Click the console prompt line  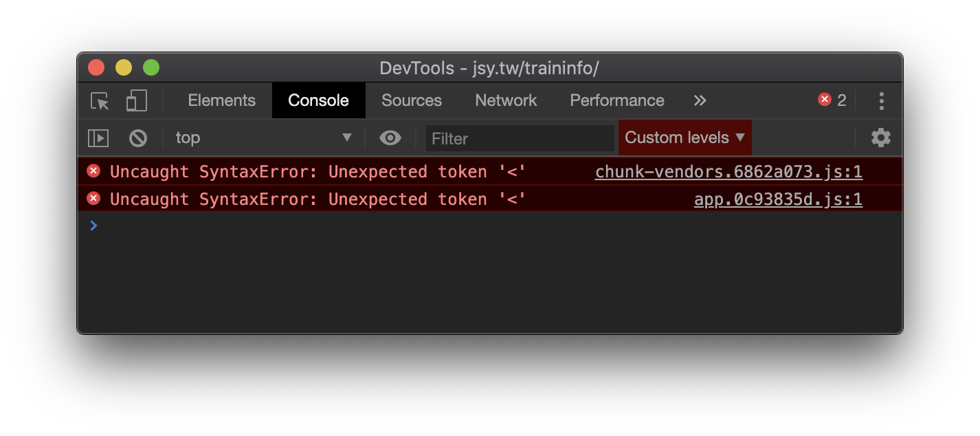490,225
